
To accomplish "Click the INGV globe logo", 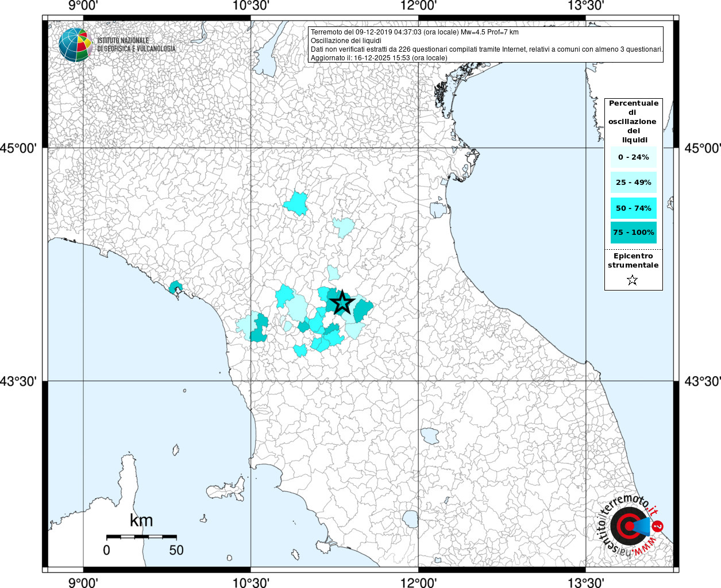I will click(75, 45).
